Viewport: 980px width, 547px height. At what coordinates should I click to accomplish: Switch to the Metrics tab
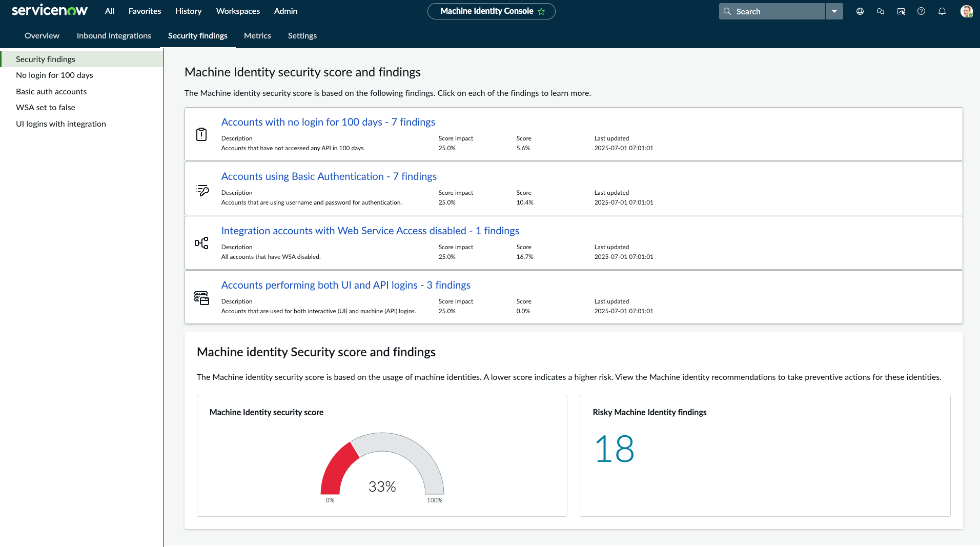click(x=257, y=35)
